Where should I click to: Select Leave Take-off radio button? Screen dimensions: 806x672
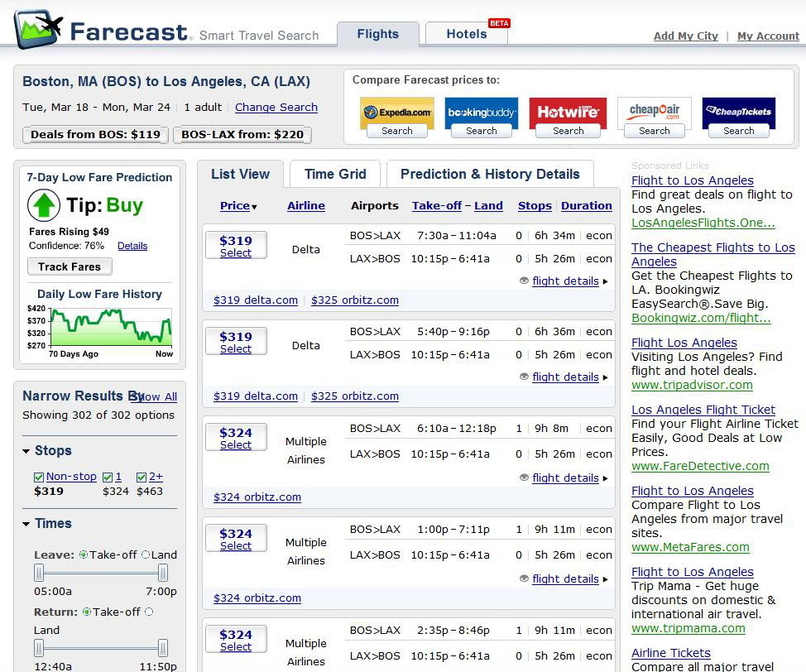(x=84, y=554)
